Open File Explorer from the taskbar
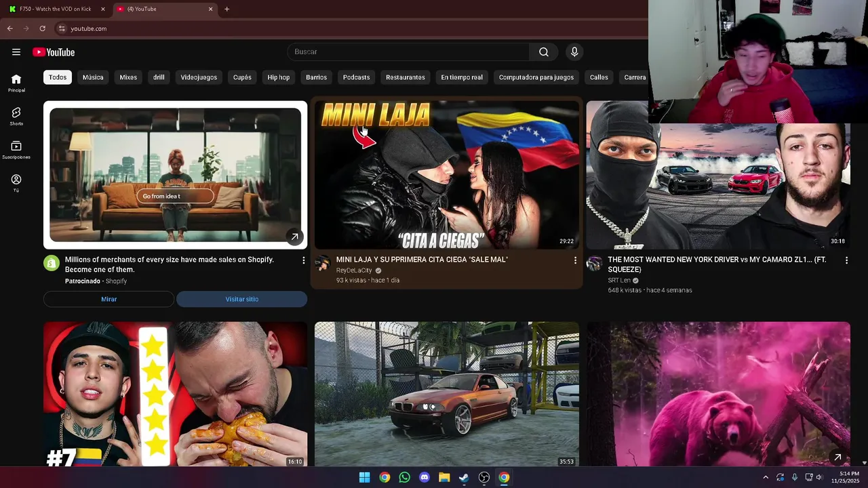 tap(444, 477)
